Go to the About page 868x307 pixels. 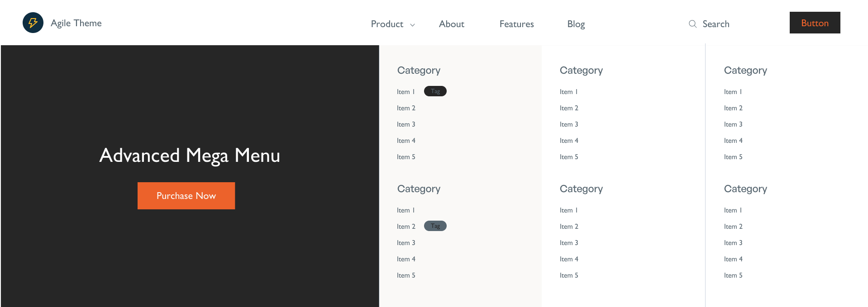click(452, 24)
